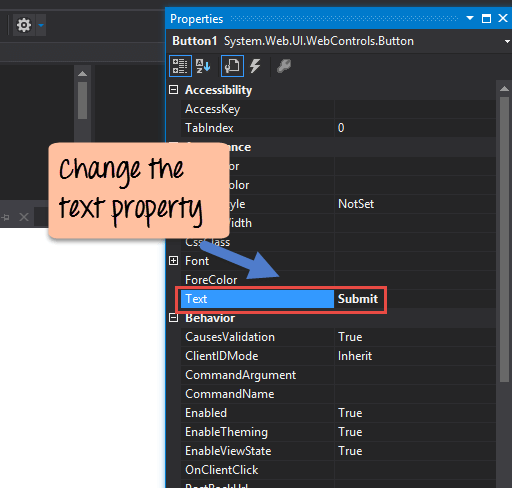Click the pin icon on left panel

click(5, 218)
